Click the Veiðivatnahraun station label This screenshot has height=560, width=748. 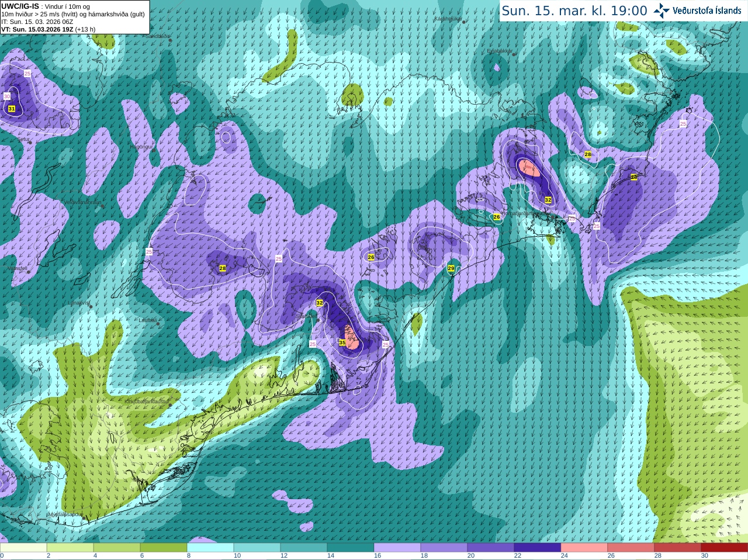coord(82,202)
